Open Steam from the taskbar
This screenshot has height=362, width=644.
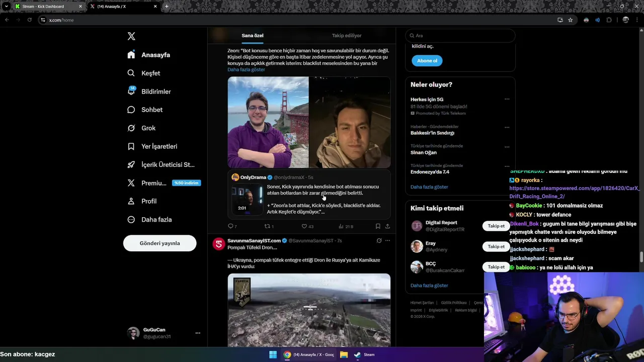[x=364, y=354]
